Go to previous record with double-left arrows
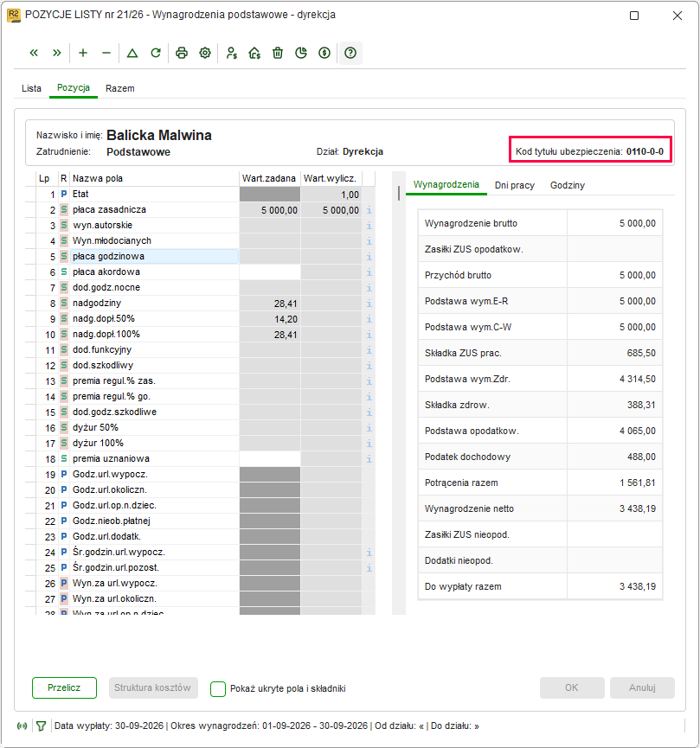This screenshot has height=748, width=700. click(34, 53)
